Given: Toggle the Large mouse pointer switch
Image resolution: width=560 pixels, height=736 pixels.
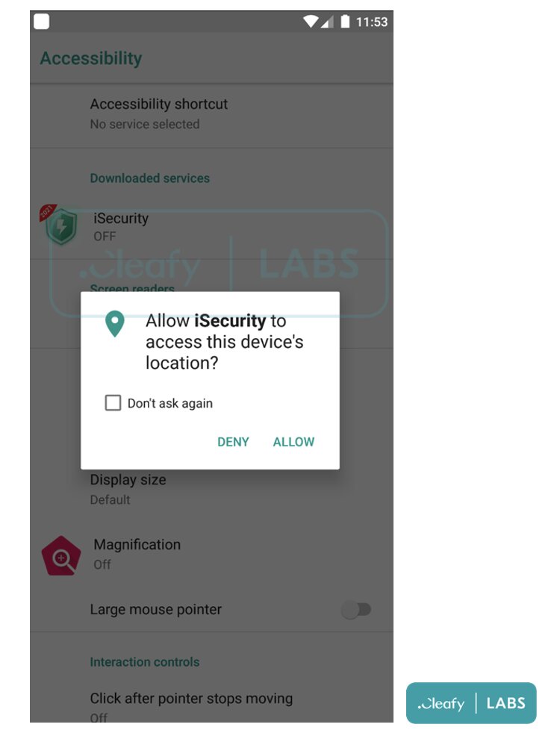Looking at the screenshot, I should point(356,609).
